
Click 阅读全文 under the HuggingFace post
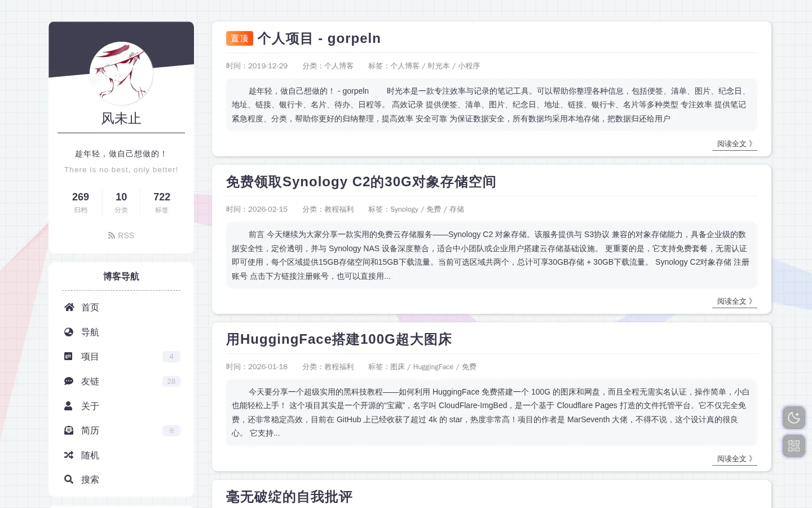point(735,459)
